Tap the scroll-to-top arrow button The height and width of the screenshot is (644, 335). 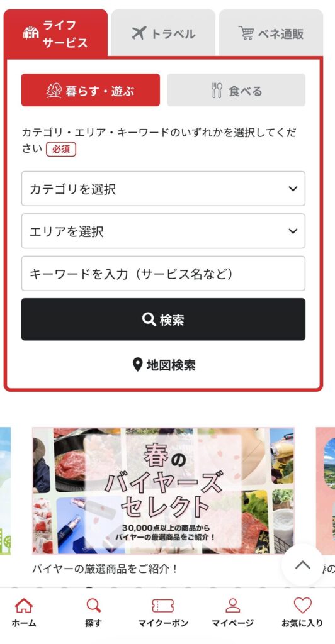[303, 565]
